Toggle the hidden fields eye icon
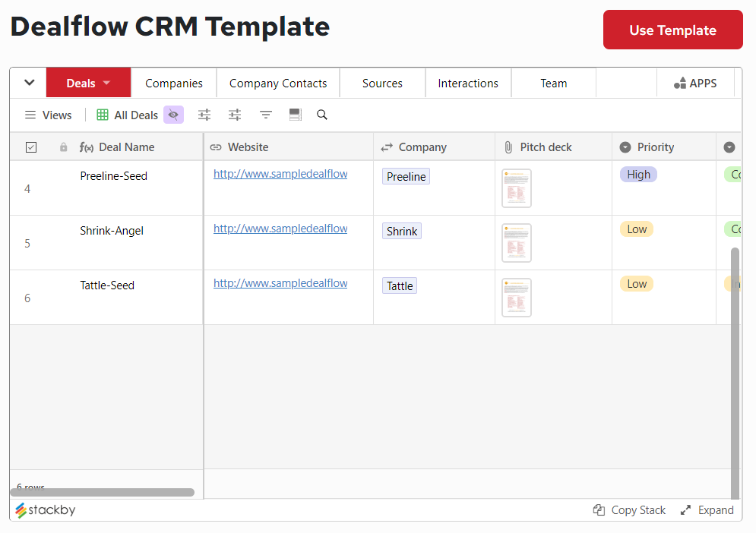Image resolution: width=756 pixels, height=533 pixels. (x=173, y=115)
